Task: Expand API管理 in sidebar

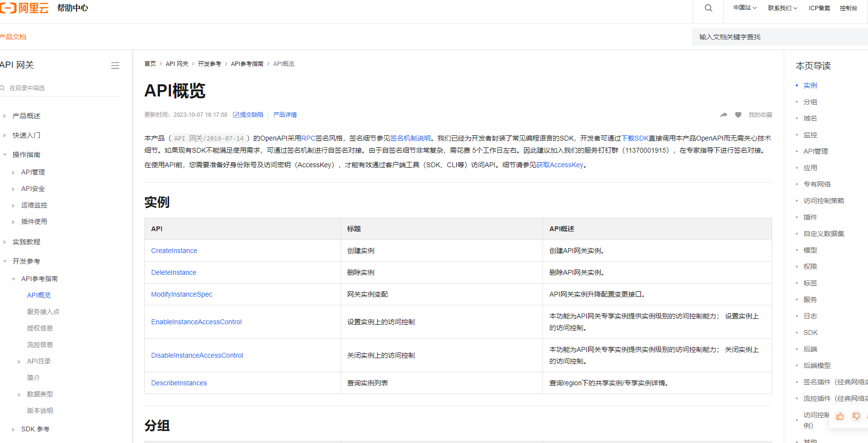Action: pos(14,172)
